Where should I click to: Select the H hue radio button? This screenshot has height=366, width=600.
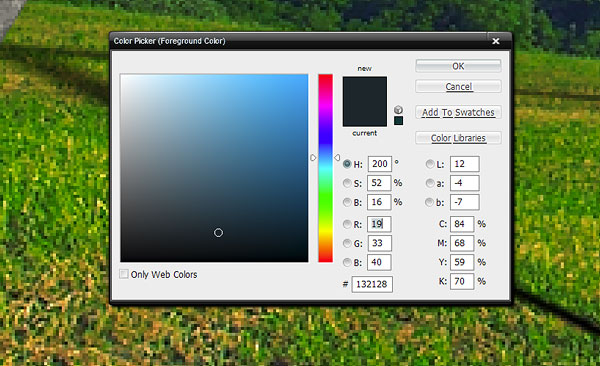pyautogui.click(x=347, y=164)
